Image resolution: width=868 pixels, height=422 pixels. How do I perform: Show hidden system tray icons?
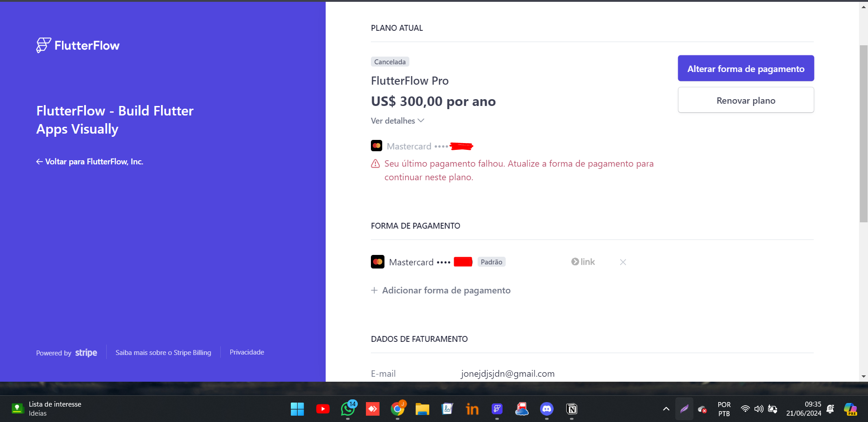666,409
